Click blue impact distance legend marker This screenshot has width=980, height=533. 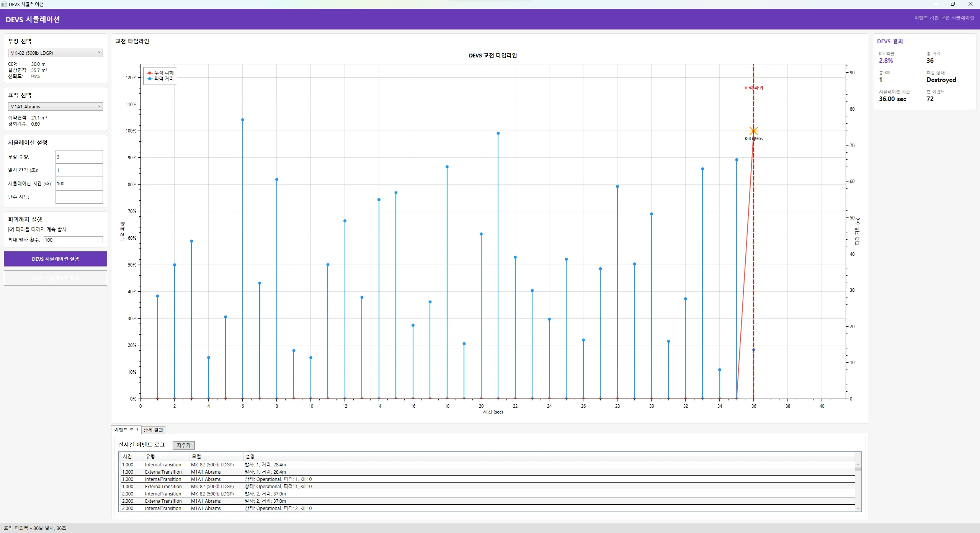click(x=150, y=78)
